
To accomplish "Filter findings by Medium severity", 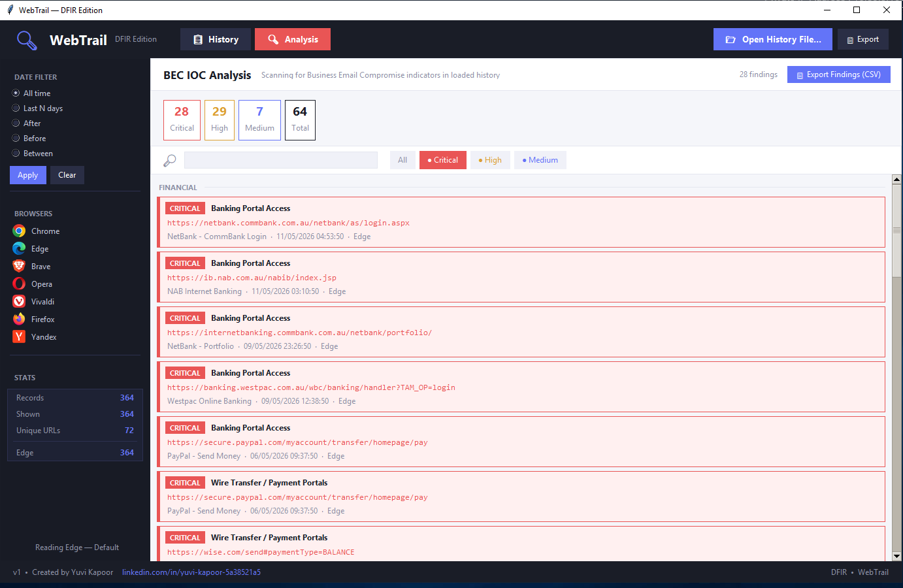I will (x=540, y=160).
